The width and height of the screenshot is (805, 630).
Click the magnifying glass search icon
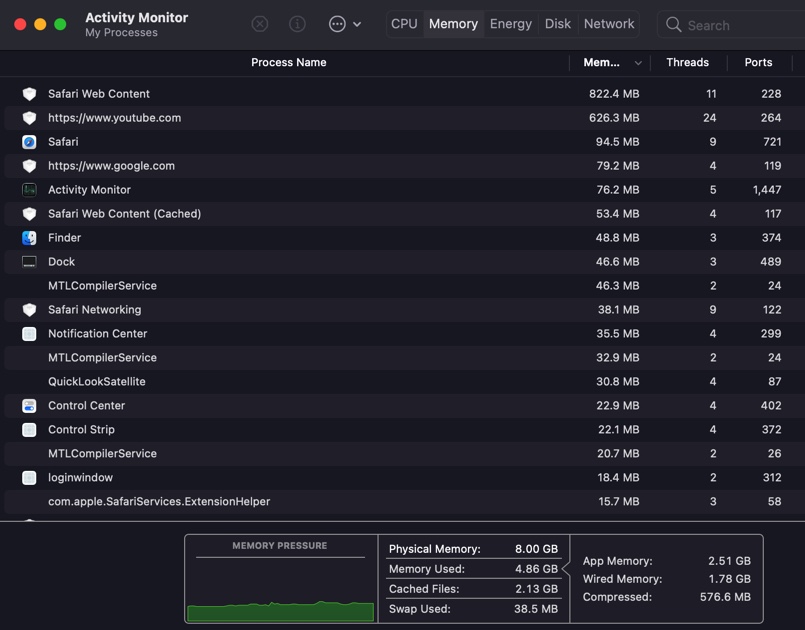[x=673, y=25]
